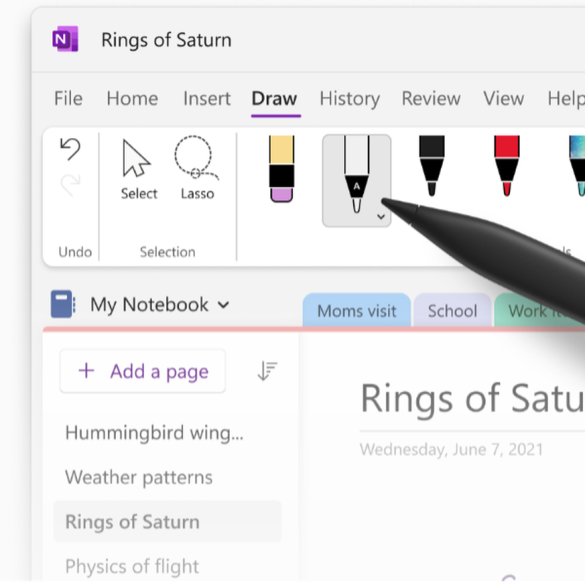Click the Wednesday, June 7, 2021 date
The height and width of the screenshot is (585, 585).
point(451,450)
